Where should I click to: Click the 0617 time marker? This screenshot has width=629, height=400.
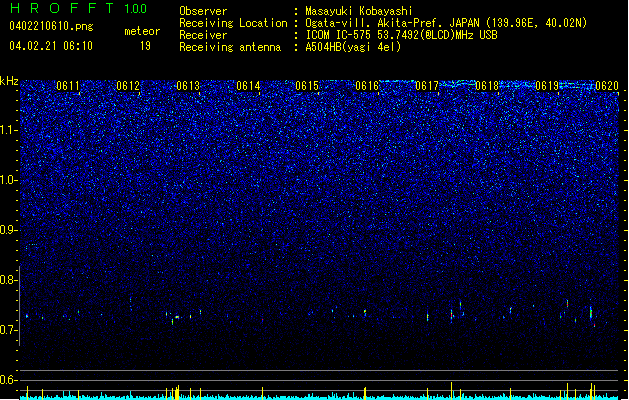(x=427, y=86)
